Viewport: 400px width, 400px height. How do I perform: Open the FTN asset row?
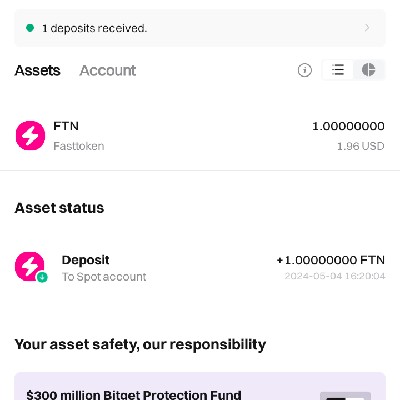click(200, 136)
